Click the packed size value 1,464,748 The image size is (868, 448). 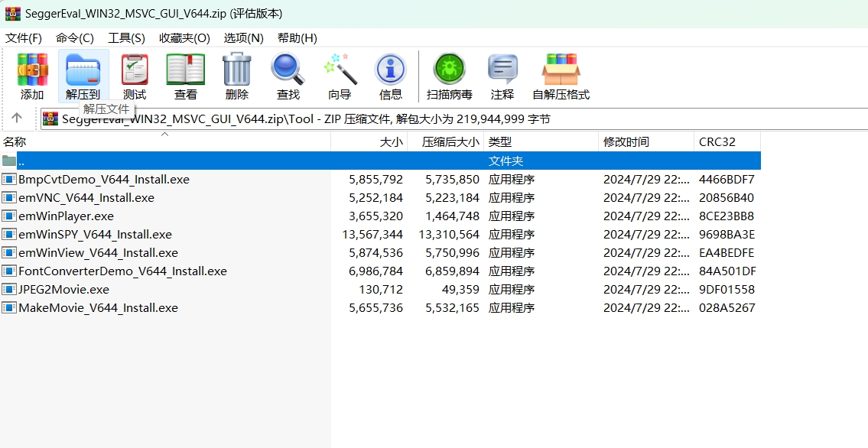tap(452, 216)
